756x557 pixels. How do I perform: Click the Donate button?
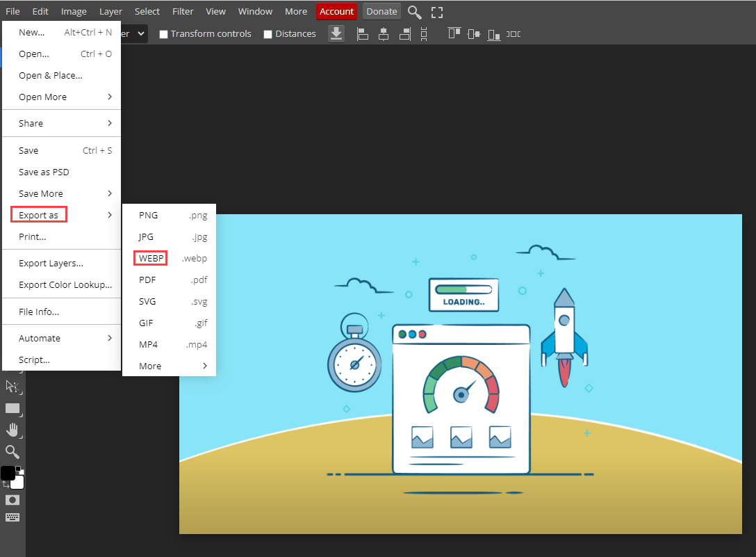(x=381, y=11)
